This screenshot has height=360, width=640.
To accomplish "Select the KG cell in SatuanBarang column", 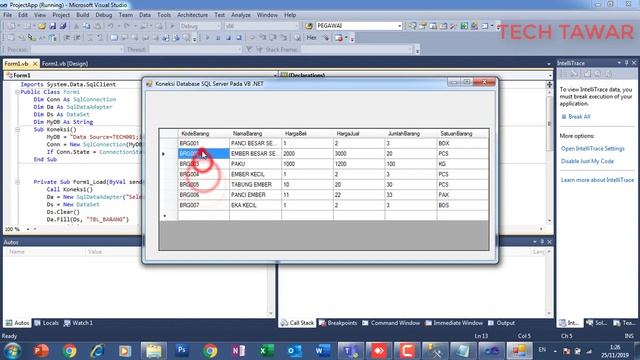I will point(462,164).
